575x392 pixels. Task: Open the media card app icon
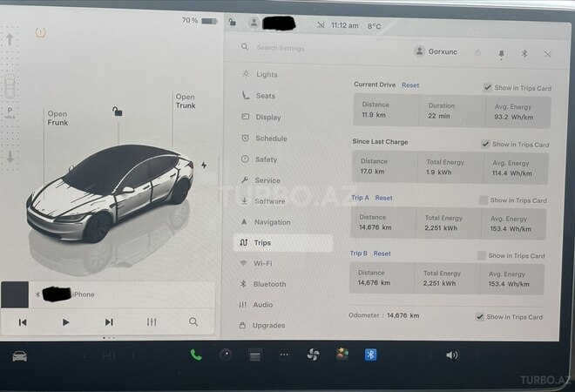[255, 355]
